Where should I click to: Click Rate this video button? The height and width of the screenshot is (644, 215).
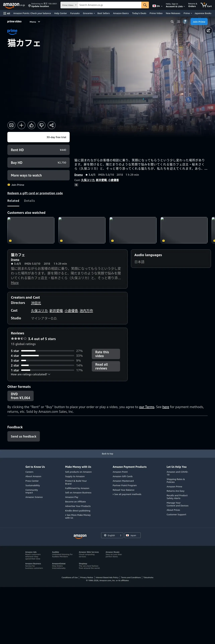coord(106,354)
